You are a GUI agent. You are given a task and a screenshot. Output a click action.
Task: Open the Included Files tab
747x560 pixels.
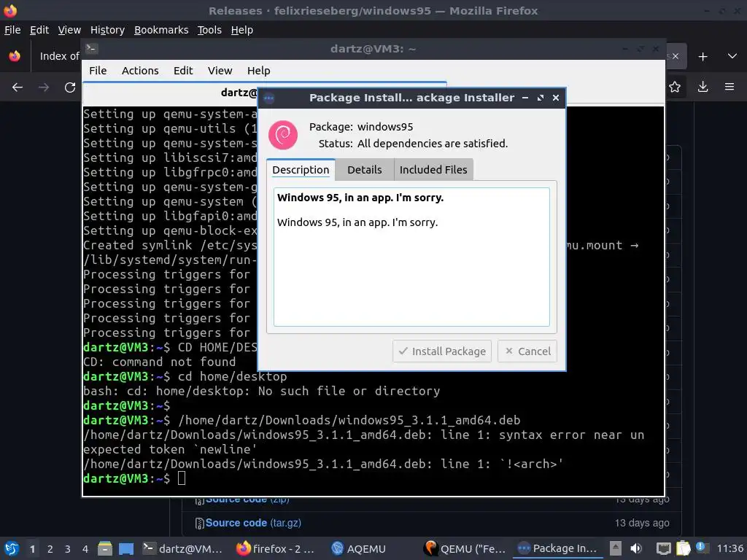point(433,170)
